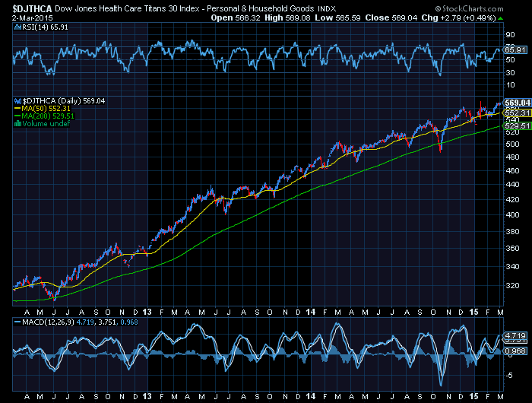Click the -5 label on MACD axis
The height and width of the screenshot is (403, 532).
511,376
